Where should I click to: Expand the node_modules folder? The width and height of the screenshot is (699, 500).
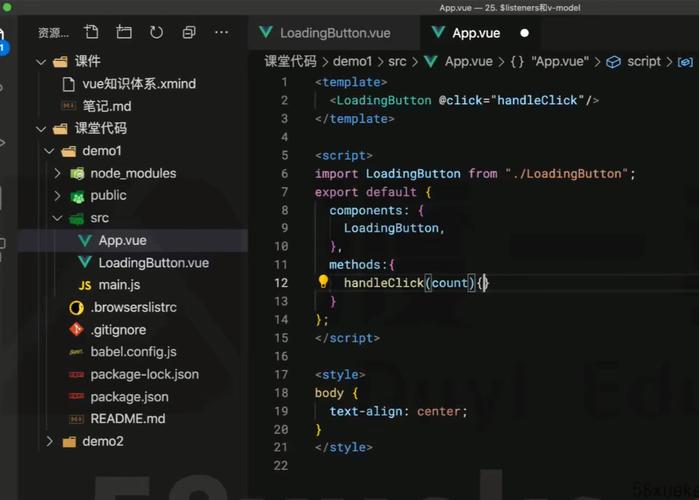tap(58, 173)
